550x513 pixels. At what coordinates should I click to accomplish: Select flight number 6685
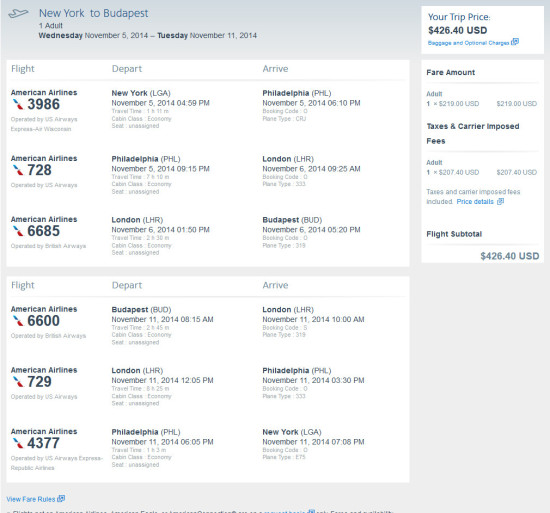[43, 231]
